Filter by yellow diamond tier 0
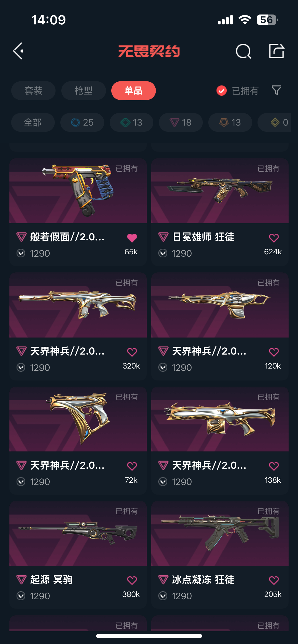The height and width of the screenshot is (644, 298). click(x=275, y=122)
